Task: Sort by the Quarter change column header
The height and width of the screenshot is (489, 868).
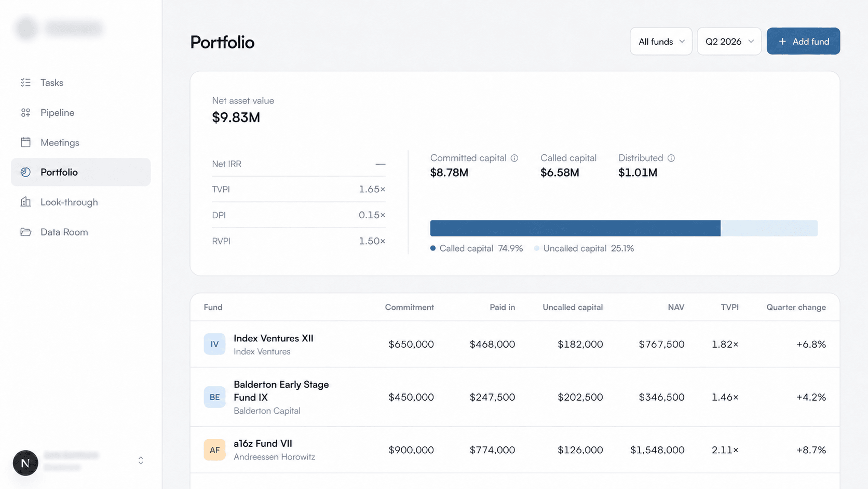Action: click(796, 307)
